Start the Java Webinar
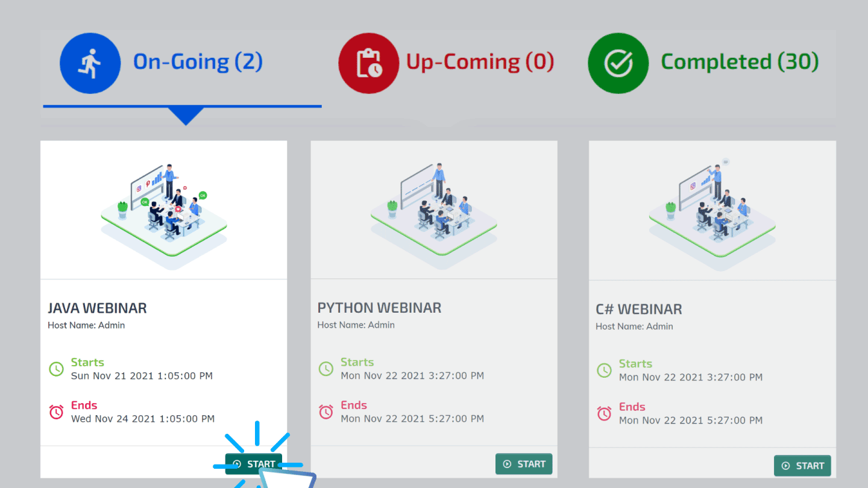 (254, 463)
